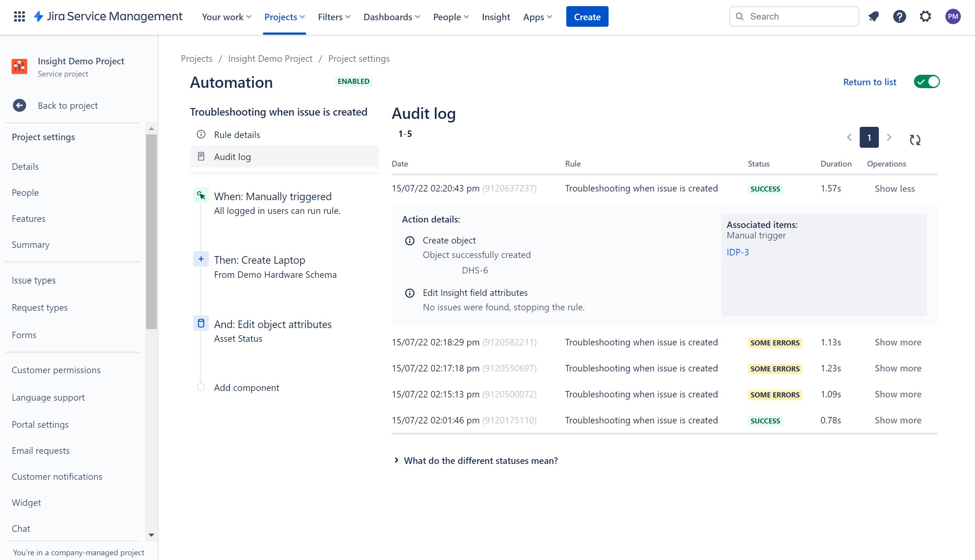
Task: Click the PM user avatar
Action: 953,17
